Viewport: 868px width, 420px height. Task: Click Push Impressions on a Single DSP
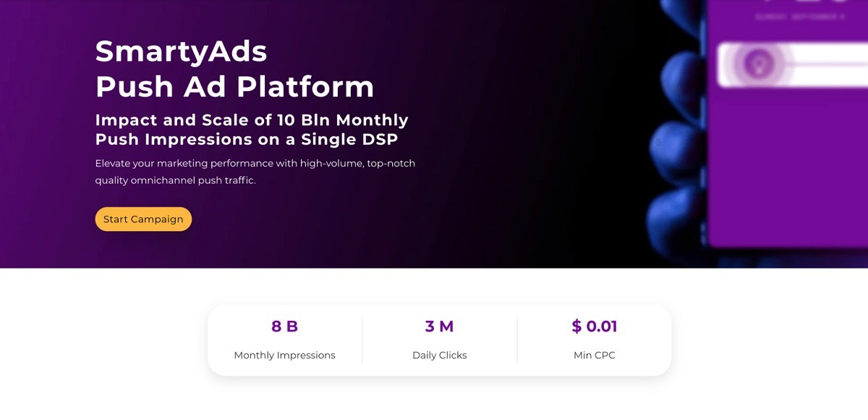point(247,139)
